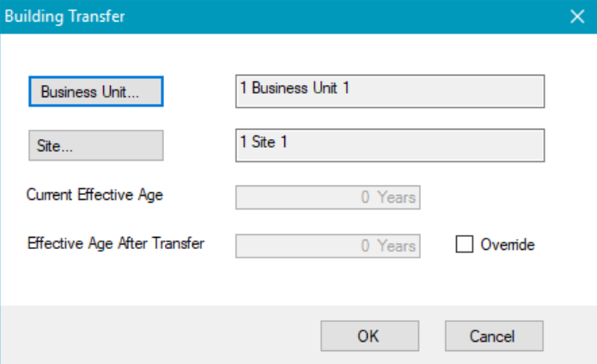The width and height of the screenshot is (597, 364).
Task: Close the dialog with the X icon
Action: [x=577, y=15]
